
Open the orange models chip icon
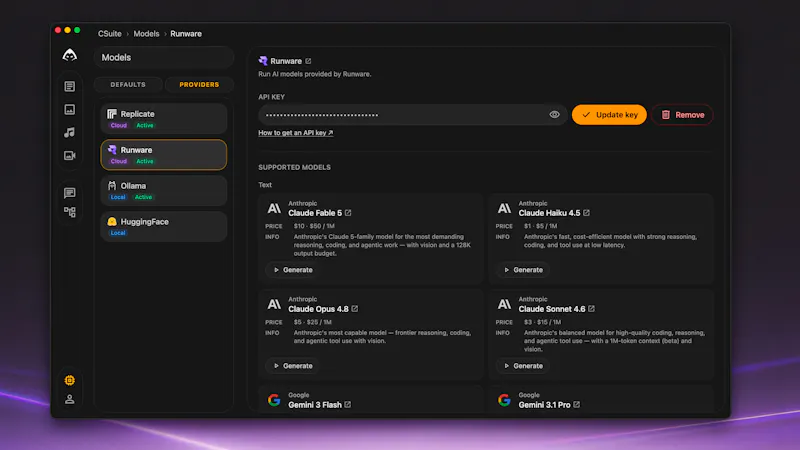click(x=70, y=380)
